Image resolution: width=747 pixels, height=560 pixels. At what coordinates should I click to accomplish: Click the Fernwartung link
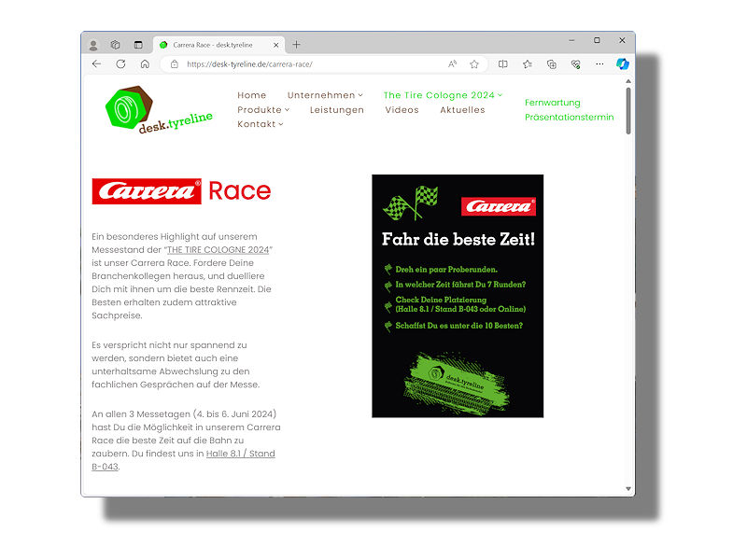pos(553,103)
